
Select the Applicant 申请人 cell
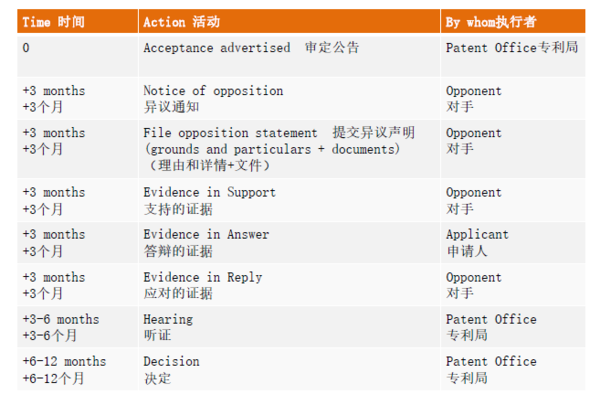513,243
